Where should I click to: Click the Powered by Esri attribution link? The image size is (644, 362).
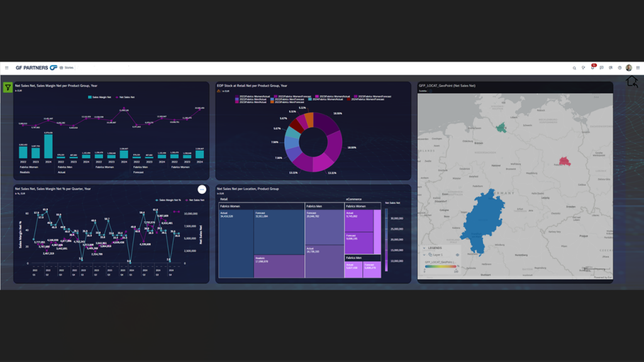602,277
